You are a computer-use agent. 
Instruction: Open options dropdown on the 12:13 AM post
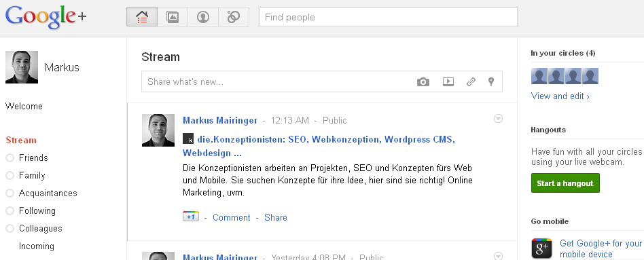click(498, 119)
